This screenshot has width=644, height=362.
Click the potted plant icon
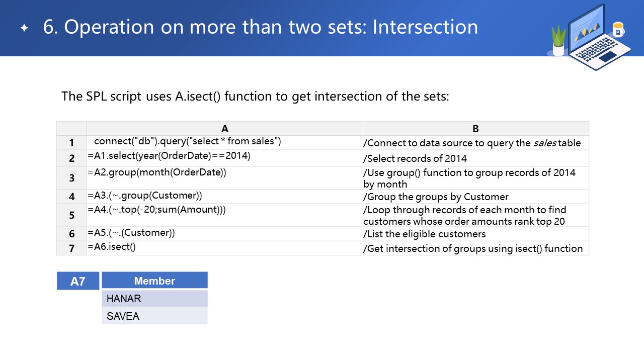(558, 41)
